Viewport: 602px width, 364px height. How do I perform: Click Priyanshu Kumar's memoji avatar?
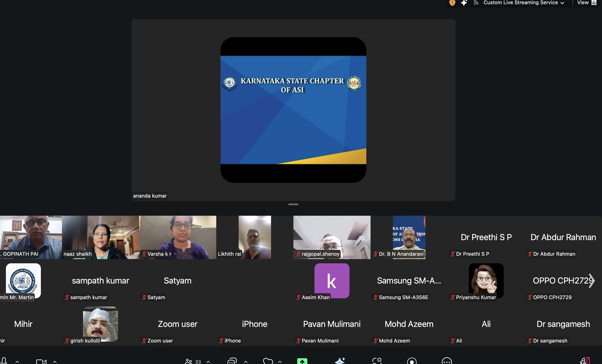(486, 281)
